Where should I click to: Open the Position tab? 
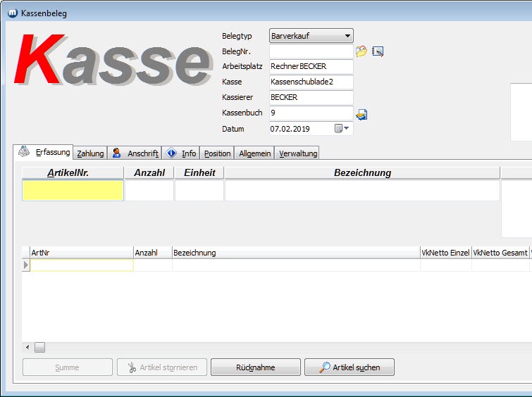(217, 153)
